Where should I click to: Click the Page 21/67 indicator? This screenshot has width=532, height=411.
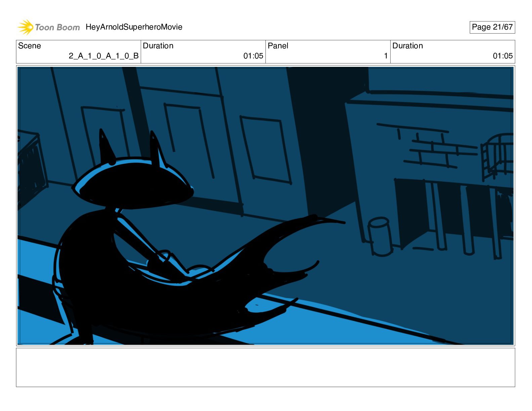[x=492, y=27]
